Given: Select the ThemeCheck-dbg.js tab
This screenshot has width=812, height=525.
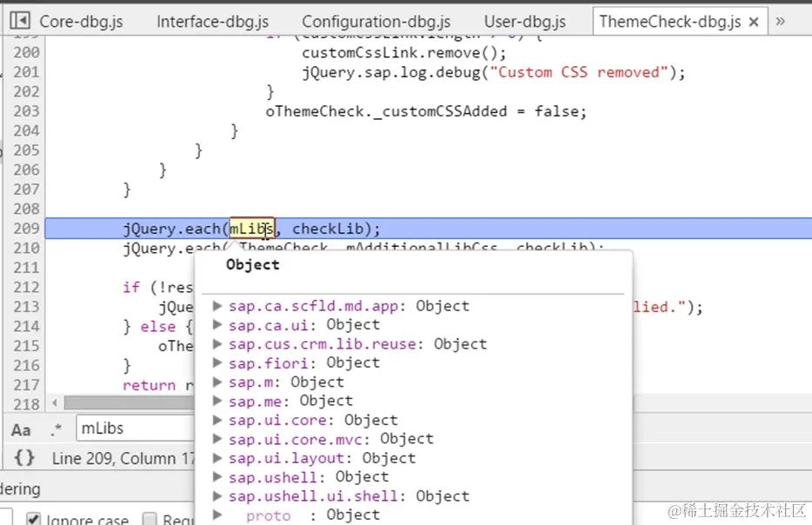Looking at the screenshot, I should click(x=669, y=21).
